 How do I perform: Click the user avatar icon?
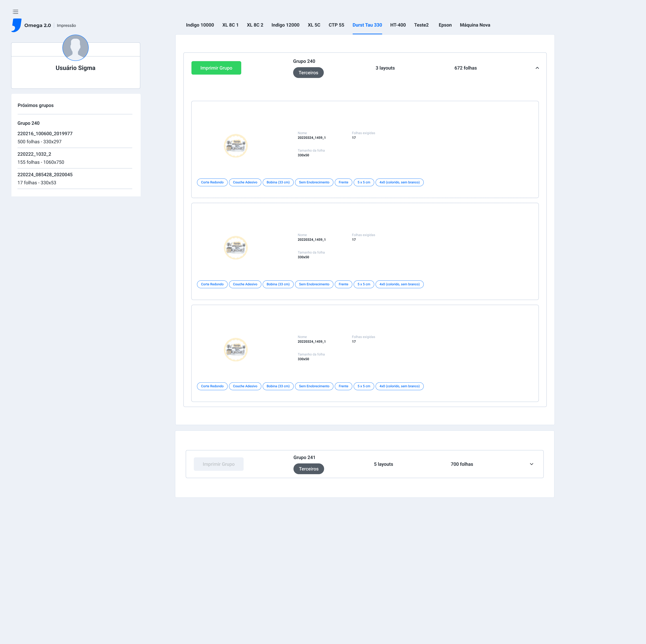(x=75, y=48)
